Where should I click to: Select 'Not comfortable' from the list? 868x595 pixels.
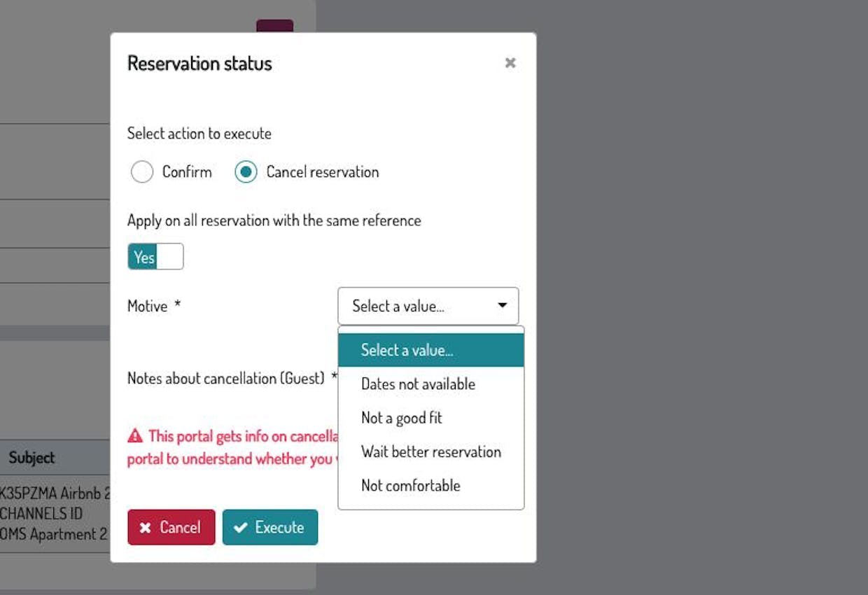(x=411, y=486)
